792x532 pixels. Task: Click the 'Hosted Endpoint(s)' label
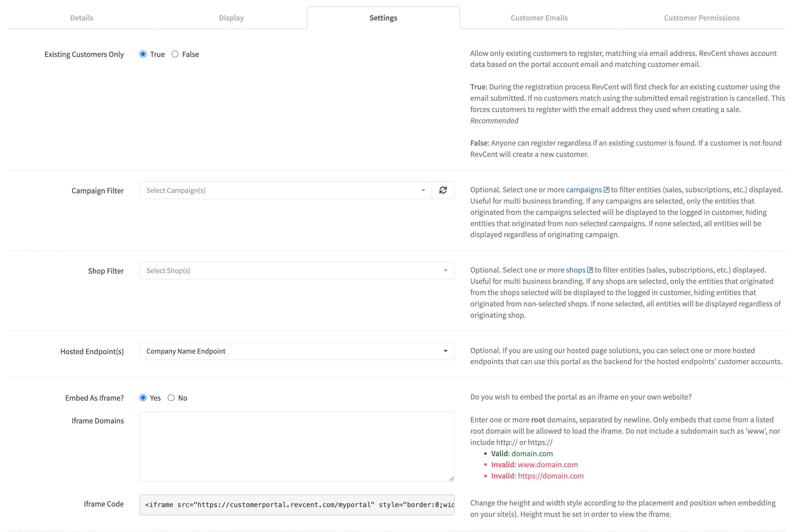tap(92, 352)
